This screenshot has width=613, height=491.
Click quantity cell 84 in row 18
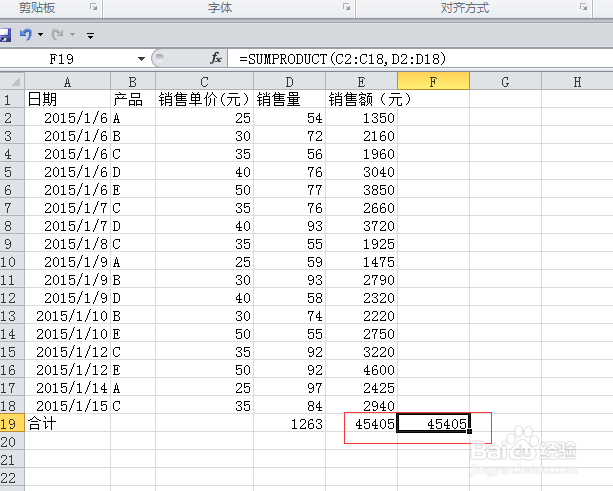(x=290, y=405)
